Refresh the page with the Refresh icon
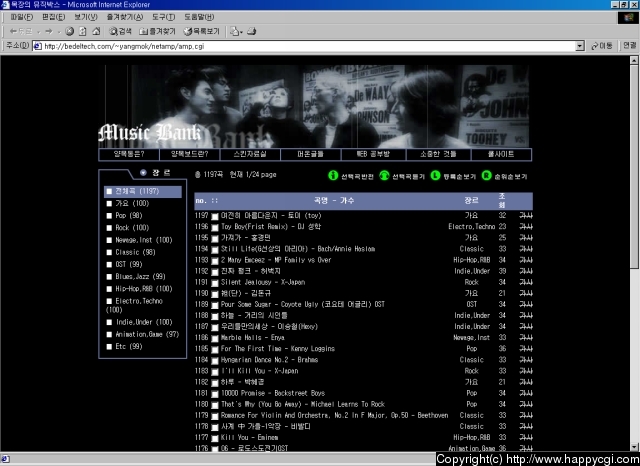 (x=83, y=31)
